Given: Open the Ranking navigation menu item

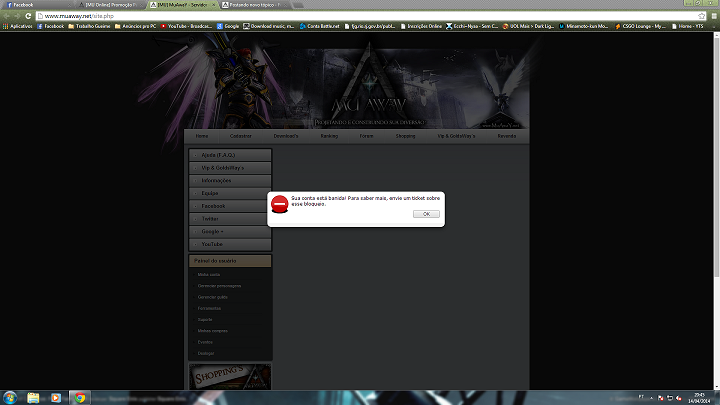Looking at the screenshot, I should click(x=329, y=135).
